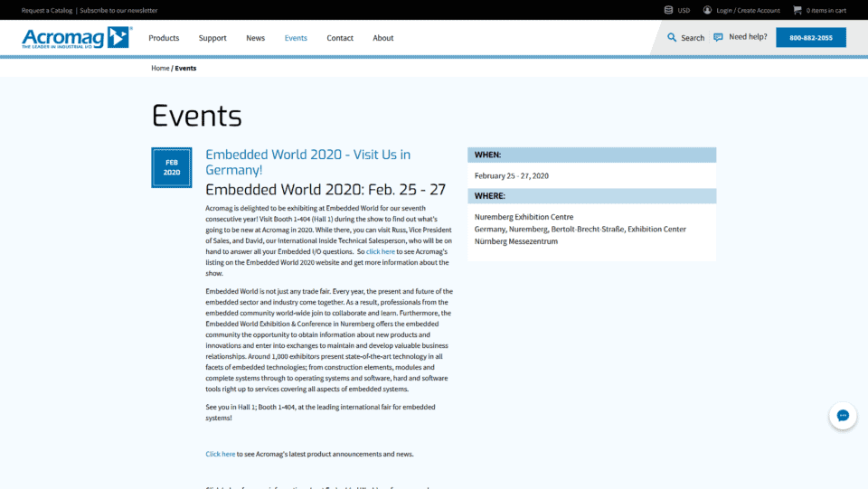Click the 800-882-2055 phone button
Viewport: 868px width, 489px height.
pos(810,38)
